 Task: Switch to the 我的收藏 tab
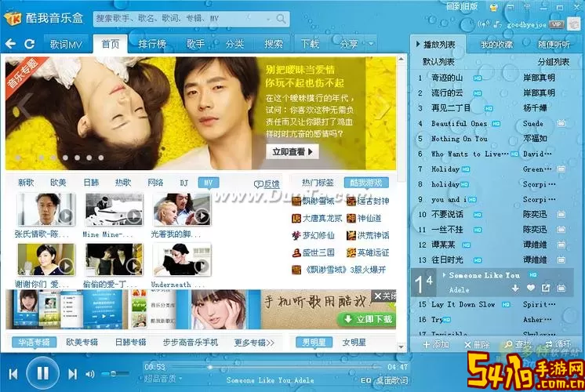click(x=496, y=45)
